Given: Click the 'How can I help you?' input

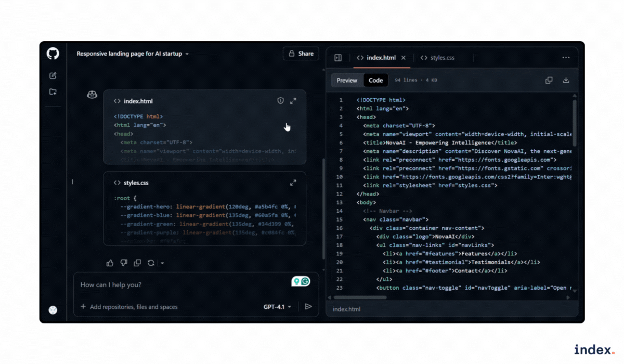Looking at the screenshot, I should [x=182, y=285].
